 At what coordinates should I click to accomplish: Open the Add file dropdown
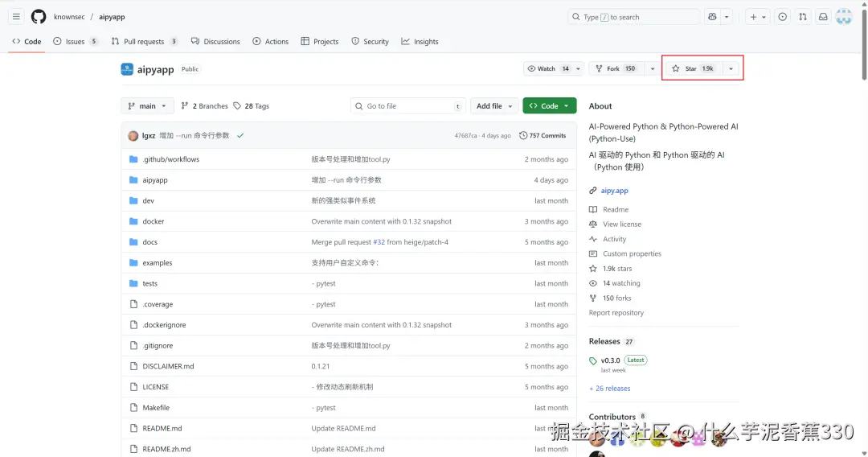click(494, 106)
